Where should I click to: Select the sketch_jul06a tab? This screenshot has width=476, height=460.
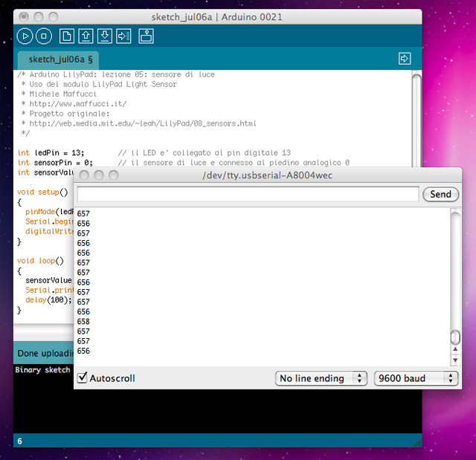click(58, 59)
